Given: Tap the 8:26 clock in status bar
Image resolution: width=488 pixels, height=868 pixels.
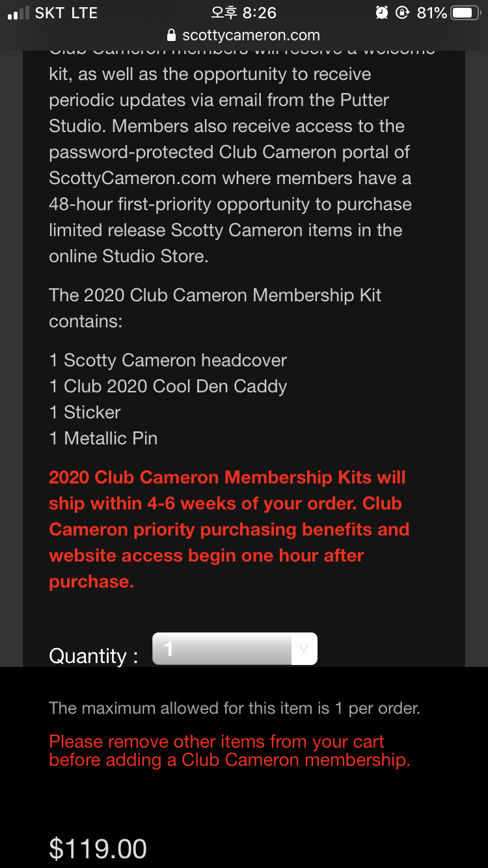Looking at the screenshot, I should [244, 13].
